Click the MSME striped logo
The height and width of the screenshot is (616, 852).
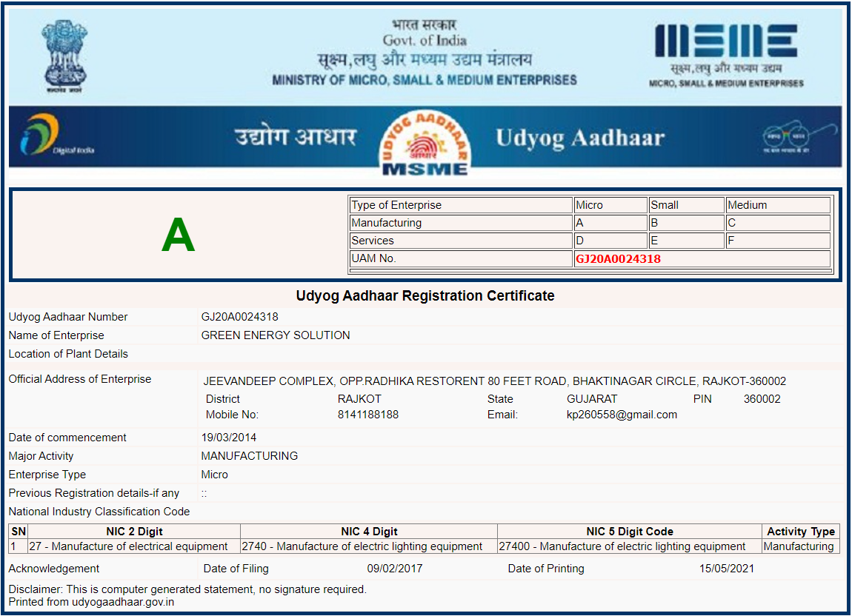(x=726, y=40)
